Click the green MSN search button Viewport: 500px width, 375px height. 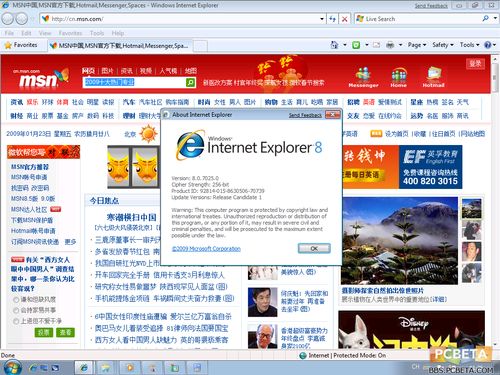pos(190,82)
